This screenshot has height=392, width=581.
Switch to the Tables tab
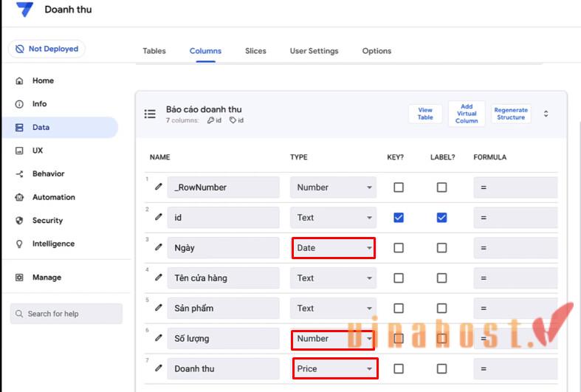pos(154,51)
